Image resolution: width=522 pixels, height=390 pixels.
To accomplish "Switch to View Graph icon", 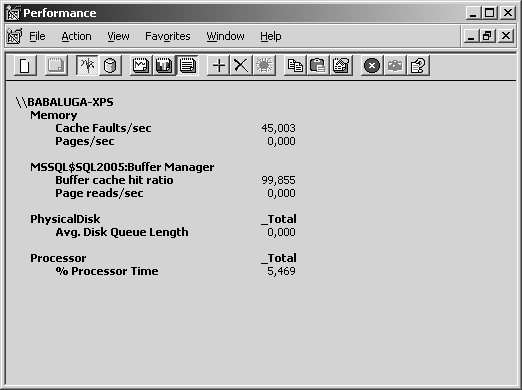I will point(141,65).
